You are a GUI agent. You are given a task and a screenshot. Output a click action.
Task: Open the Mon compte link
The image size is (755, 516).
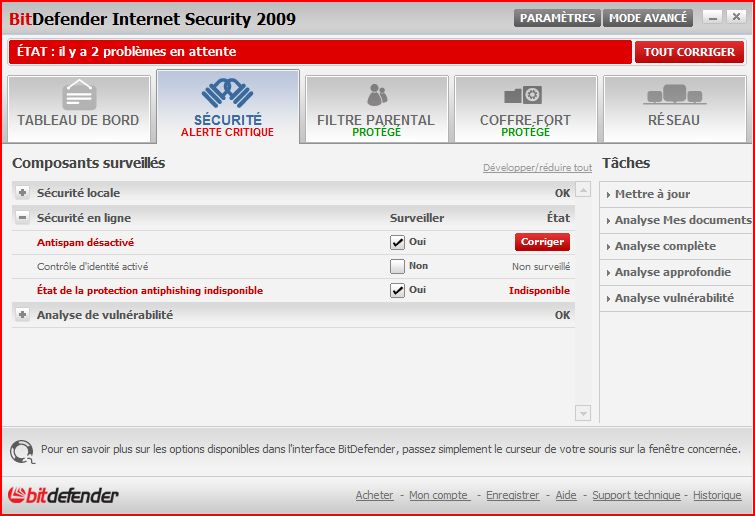pos(439,495)
